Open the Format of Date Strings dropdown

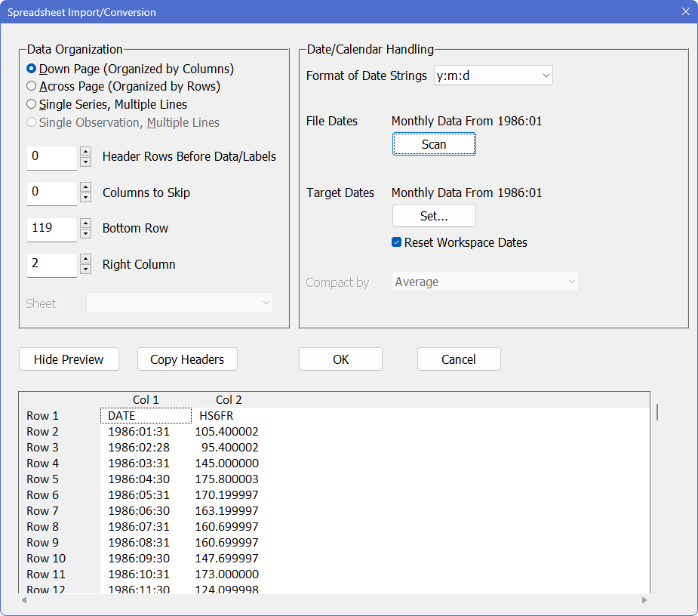(494, 75)
